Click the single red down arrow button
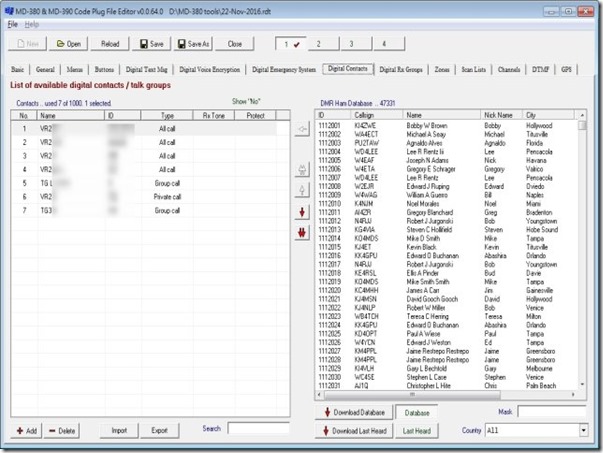 pyautogui.click(x=302, y=212)
